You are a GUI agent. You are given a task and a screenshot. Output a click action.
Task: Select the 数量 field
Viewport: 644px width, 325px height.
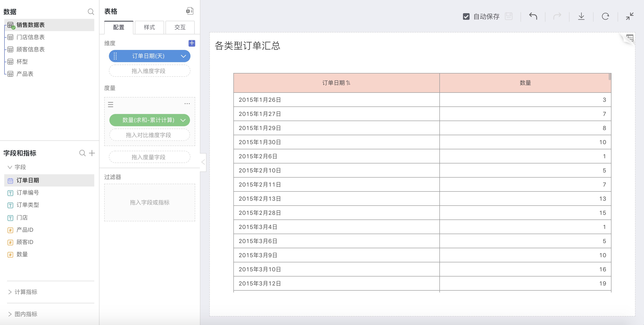tap(49, 254)
